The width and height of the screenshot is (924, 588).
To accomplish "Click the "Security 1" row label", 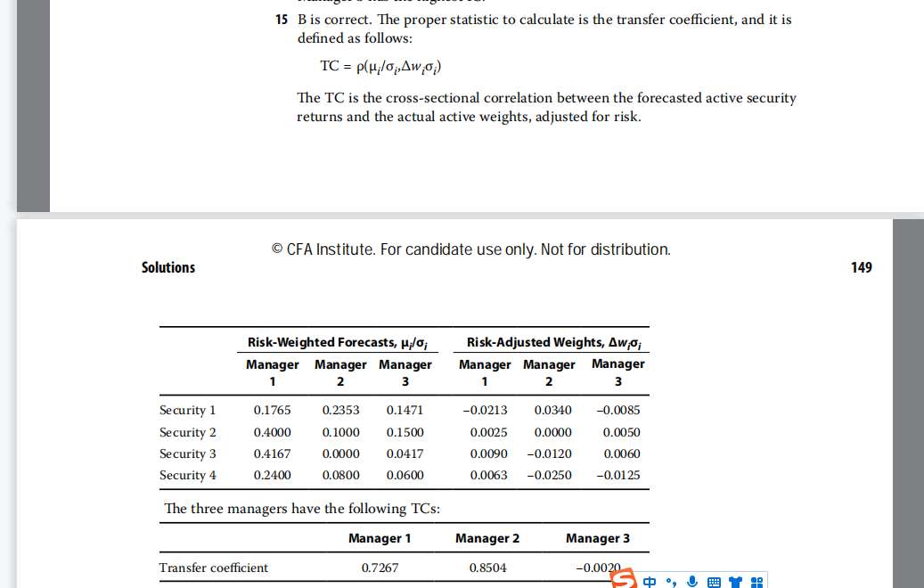I will (x=187, y=410).
